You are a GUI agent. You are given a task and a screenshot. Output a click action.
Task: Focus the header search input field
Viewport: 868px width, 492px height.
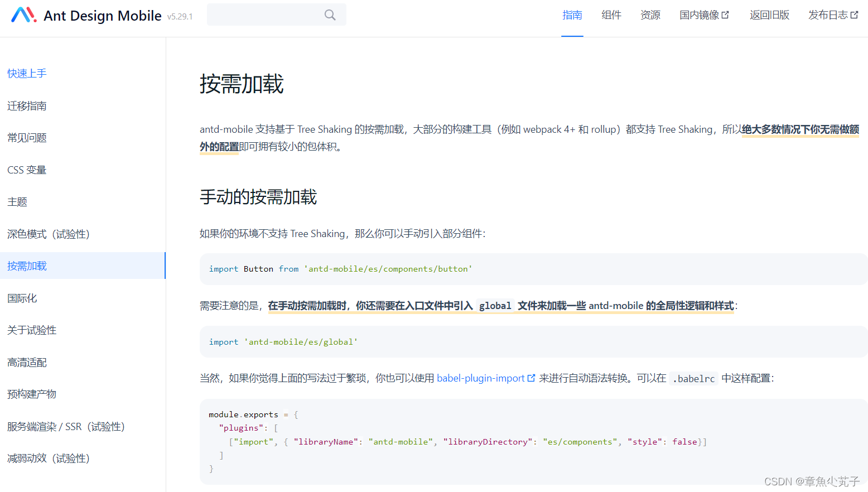tap(276, 15)
